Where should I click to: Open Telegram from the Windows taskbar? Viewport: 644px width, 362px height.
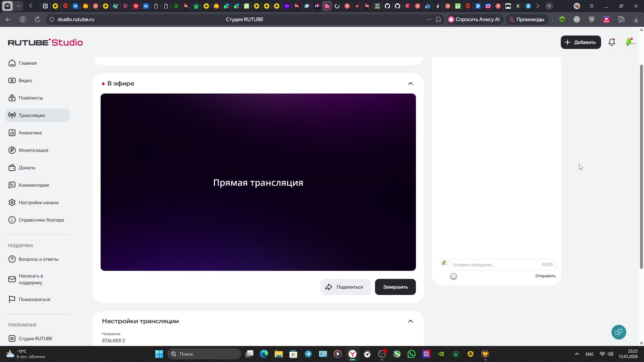[308, 354]
